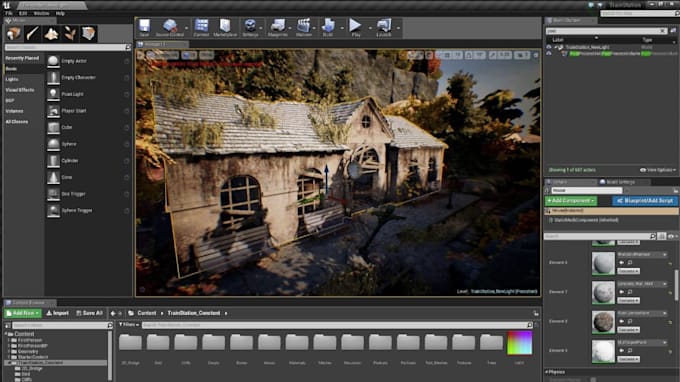Click the Blueprint/Add Script button
This screenshot has height=382, width=680.
coord(645,201)
